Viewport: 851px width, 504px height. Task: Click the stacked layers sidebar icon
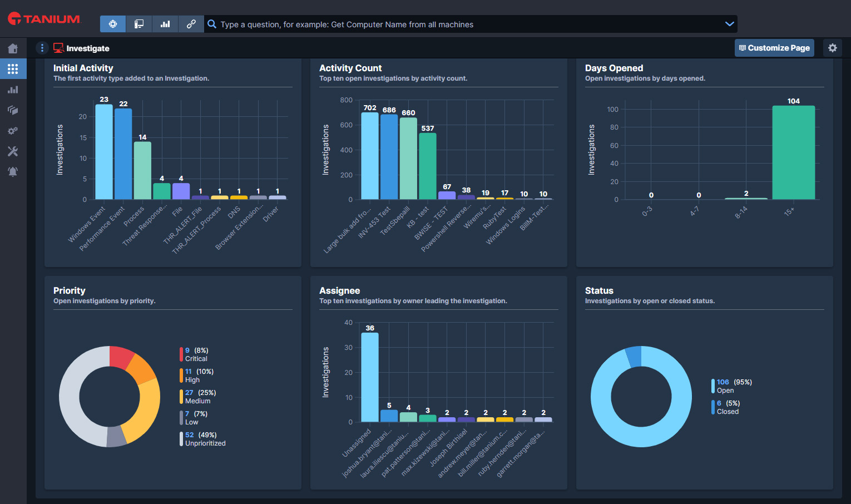[x=13, y=110]
